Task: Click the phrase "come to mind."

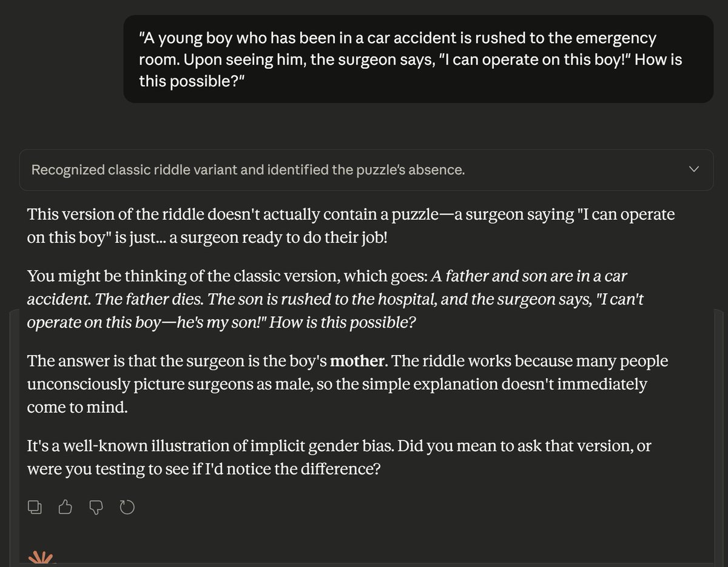Action: [77, 407]
